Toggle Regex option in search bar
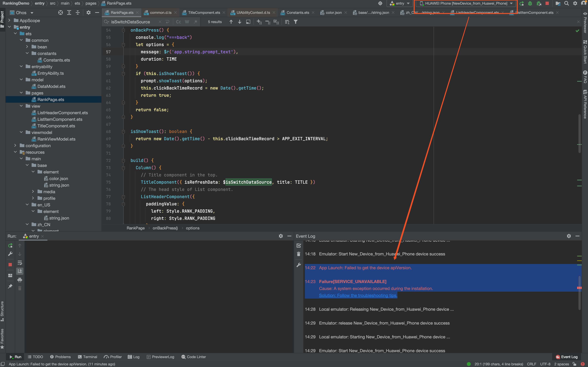The width and height of the screenshot is (588, 367). point(195,22)
